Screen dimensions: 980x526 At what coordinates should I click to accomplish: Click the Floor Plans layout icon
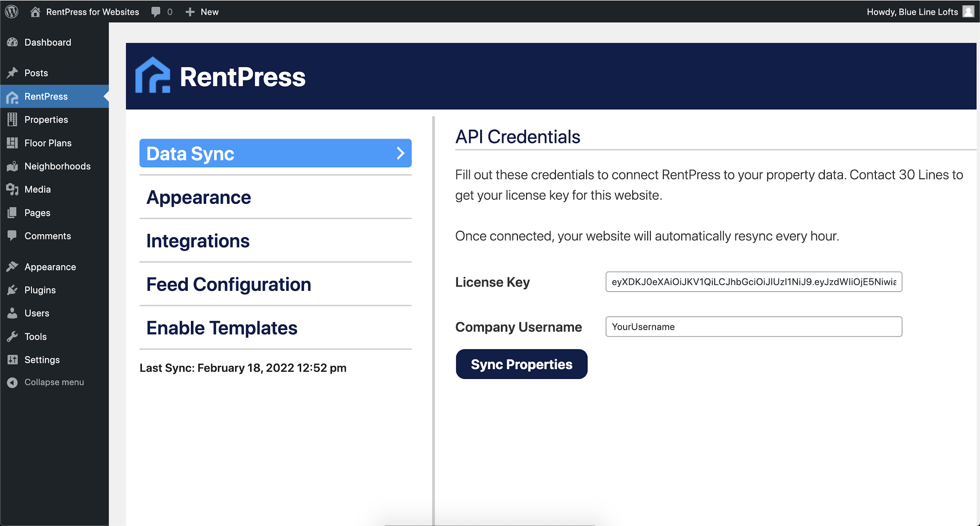click(12, 143)
